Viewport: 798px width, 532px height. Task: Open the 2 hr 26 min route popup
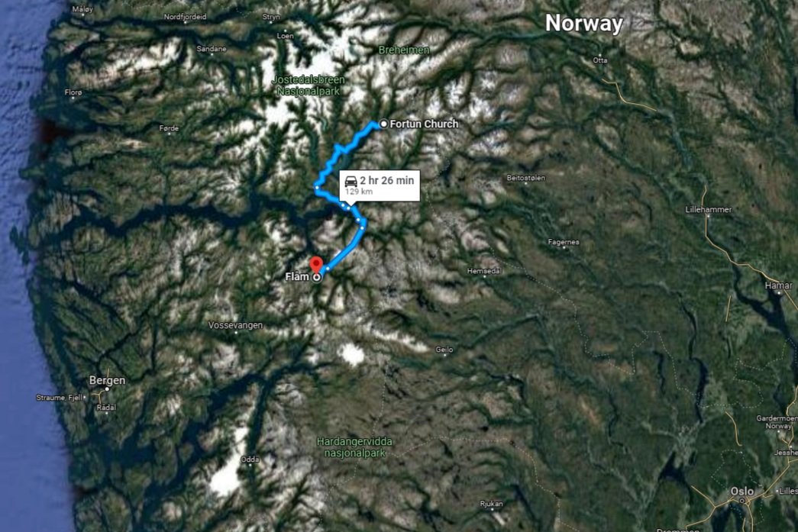pyautogui.click(x=380, y=185)
